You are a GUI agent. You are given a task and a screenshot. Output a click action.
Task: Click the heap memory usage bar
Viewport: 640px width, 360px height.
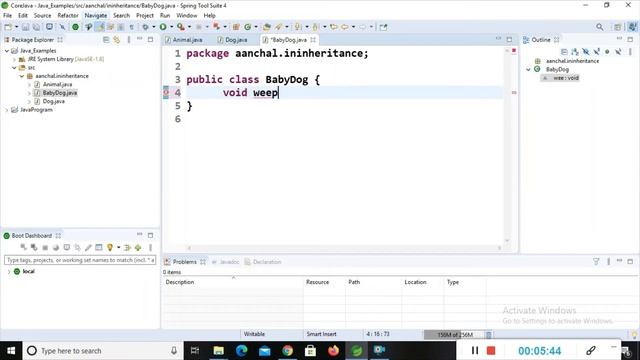455,335
